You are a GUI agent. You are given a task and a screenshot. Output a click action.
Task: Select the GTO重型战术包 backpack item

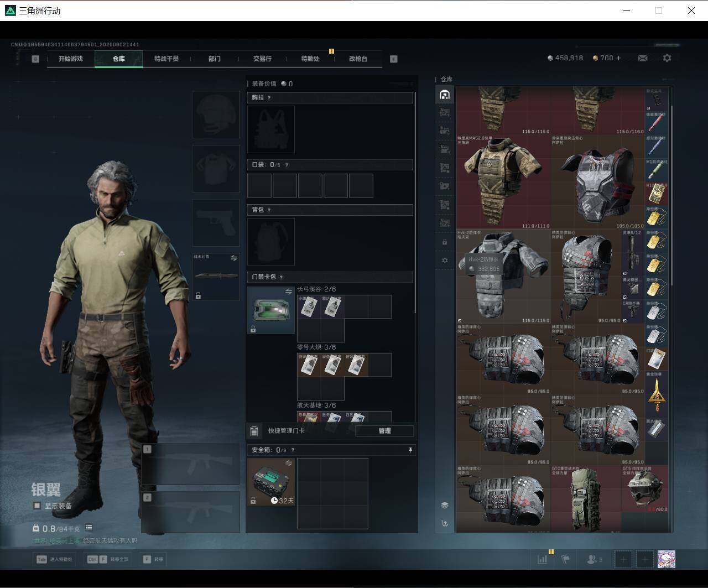coord(586,499)
